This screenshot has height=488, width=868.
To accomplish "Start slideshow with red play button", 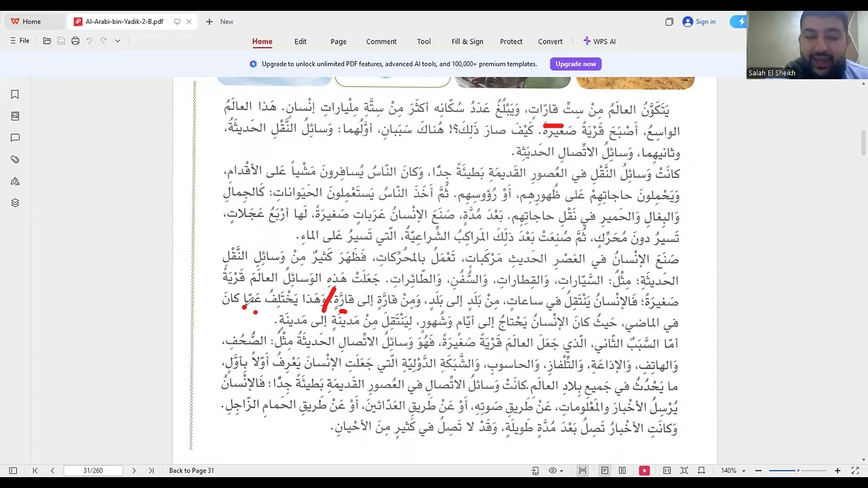I will [x=644, y=470].
